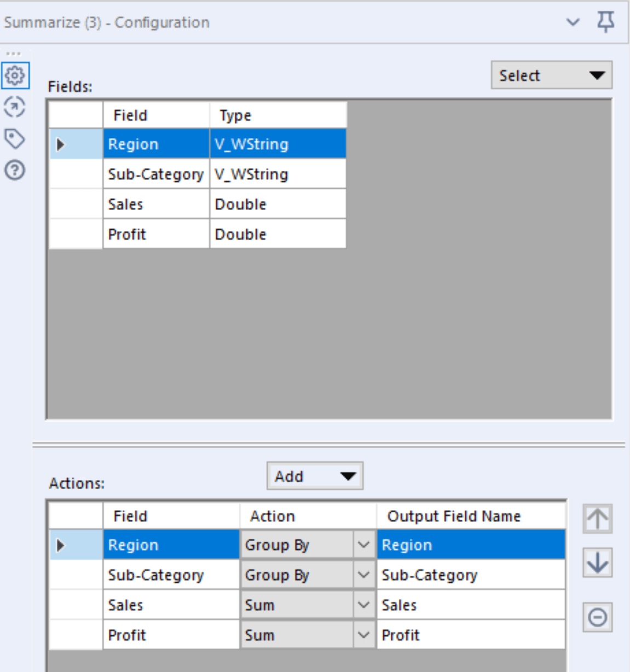Open Action dropdown for Sub-Category row
This screenshot has width=630, height=672.
(363, 575)
